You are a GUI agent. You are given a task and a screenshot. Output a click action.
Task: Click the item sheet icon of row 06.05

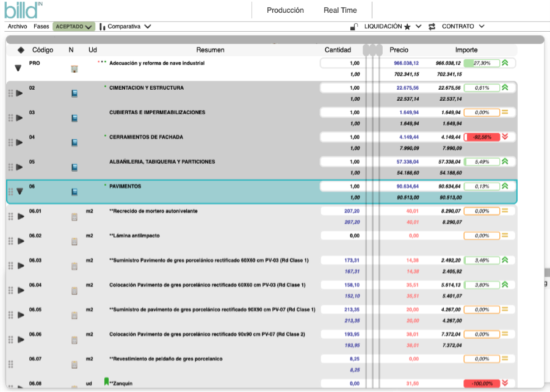tap(74, 315)
